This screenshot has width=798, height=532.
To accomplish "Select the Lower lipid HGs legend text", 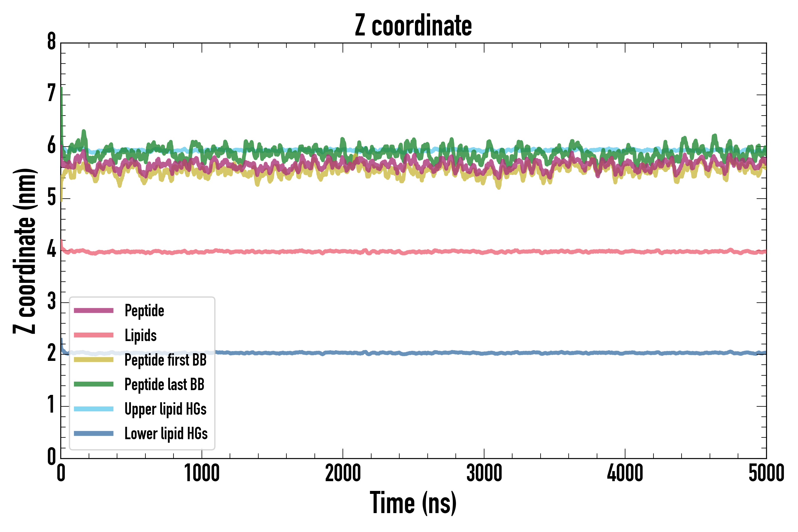I will point(166,434).
